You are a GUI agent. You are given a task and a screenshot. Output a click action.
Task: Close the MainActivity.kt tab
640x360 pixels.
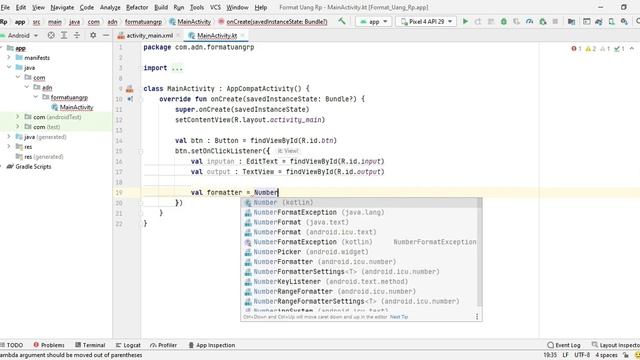[243, 36]
